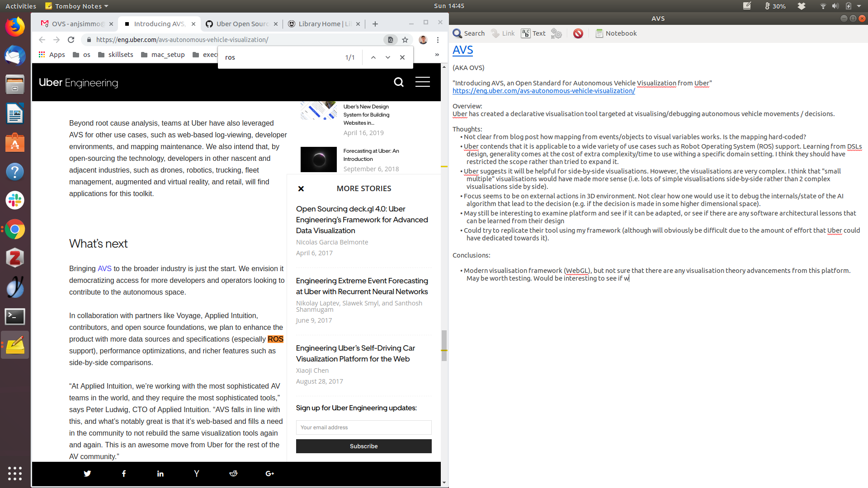
Task: Jump to next find result arrow
Action: pos(387,57)
